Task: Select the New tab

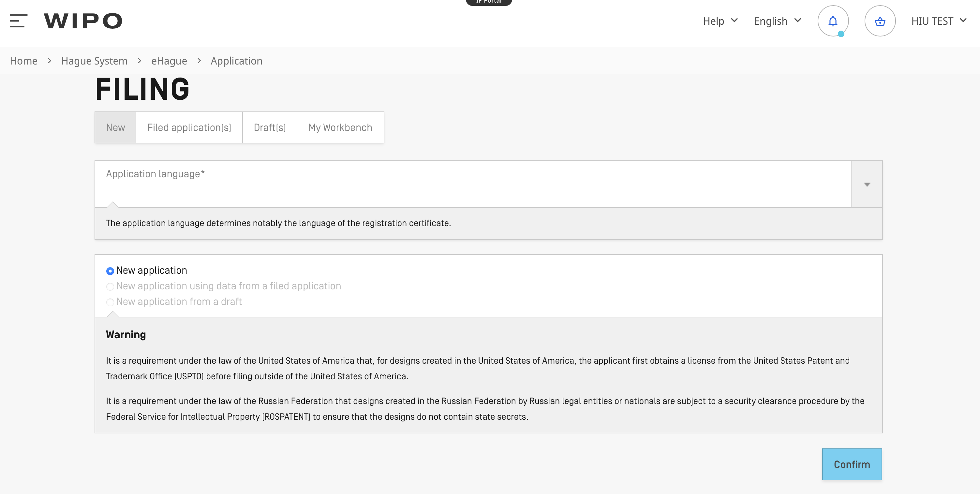Action: pyautogui.click(x=115, y=127)
